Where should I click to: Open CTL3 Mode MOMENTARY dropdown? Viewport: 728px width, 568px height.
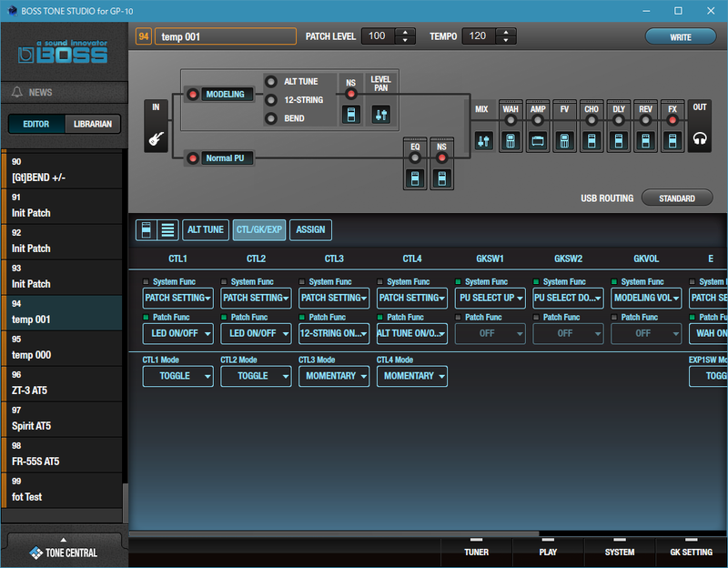pyautogui.click(x=334, y=376)
